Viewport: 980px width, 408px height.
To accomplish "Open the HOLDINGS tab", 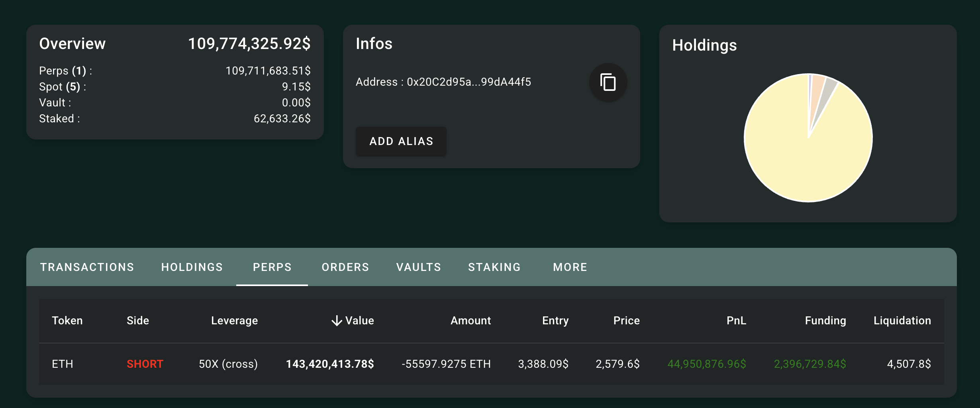I will click(192, 267).
